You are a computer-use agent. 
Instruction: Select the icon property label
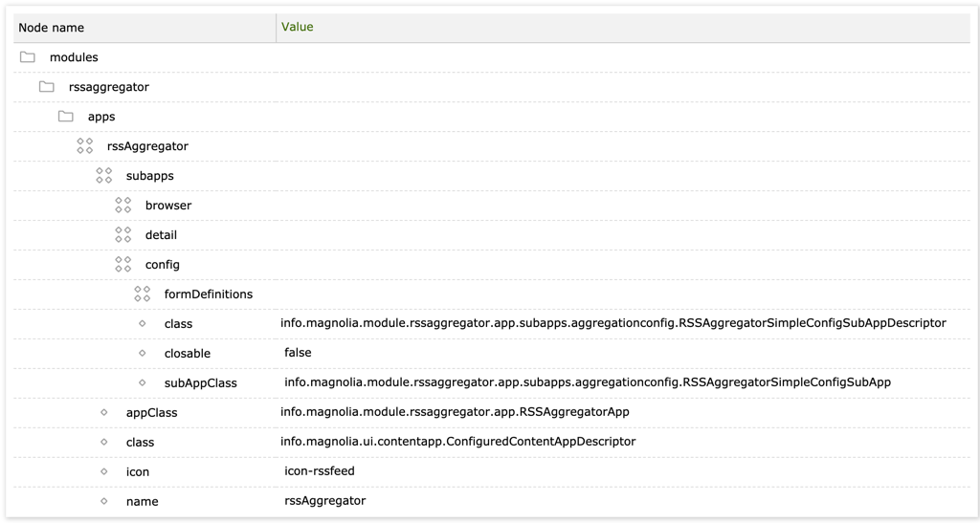point(138,471)
